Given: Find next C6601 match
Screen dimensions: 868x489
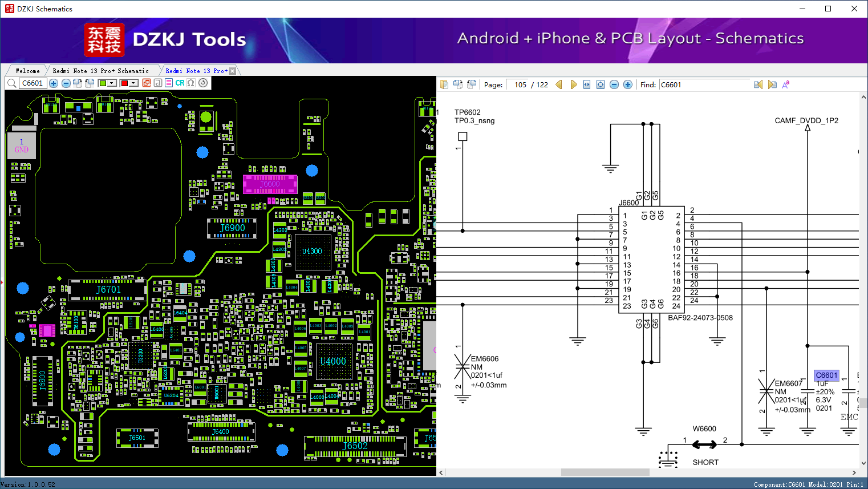Looking at the screenshot, I should pyautogui.click(x=772, y=84).
